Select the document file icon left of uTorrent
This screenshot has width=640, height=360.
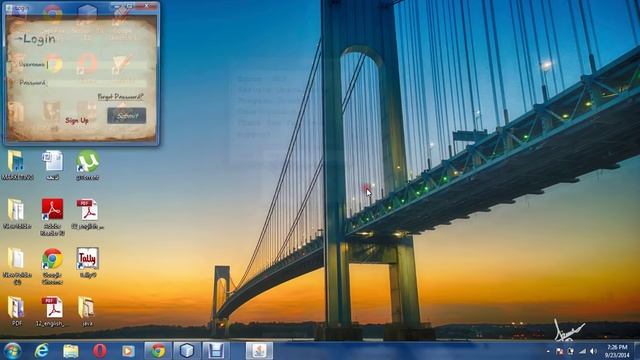tap(52, 165)
